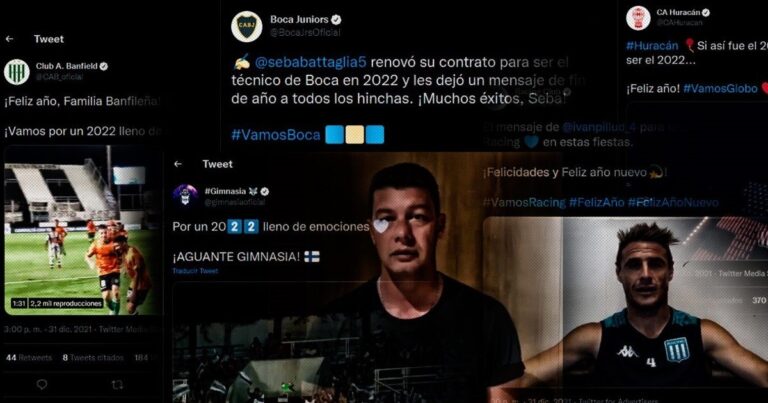View 8 Tweets citados count
Viewport: 768px width, 403px height.
[93, 357]
